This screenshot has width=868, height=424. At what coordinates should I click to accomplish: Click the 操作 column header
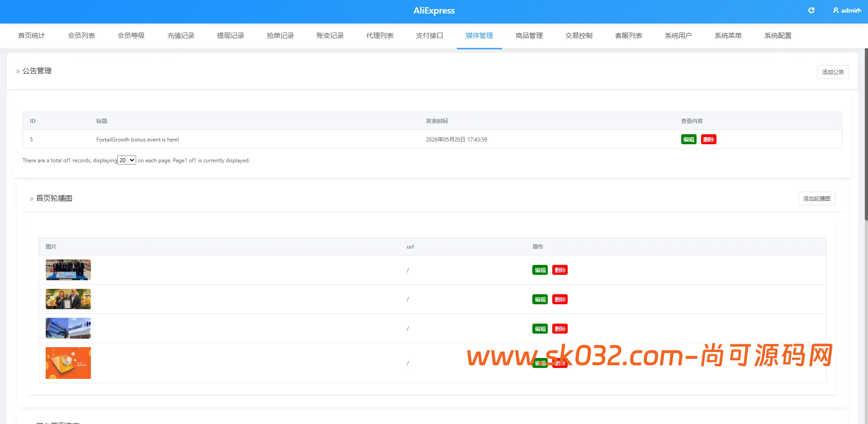click(x=538, y=247)
